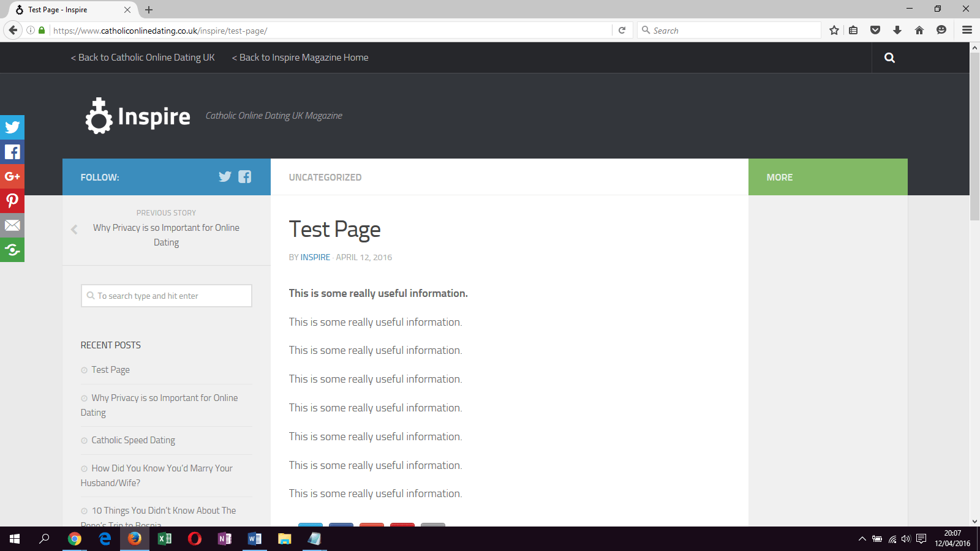Screen dimensions: 980x551
Task: Go back to Catholic Online Dating UK
Action: tap(143, 58)
